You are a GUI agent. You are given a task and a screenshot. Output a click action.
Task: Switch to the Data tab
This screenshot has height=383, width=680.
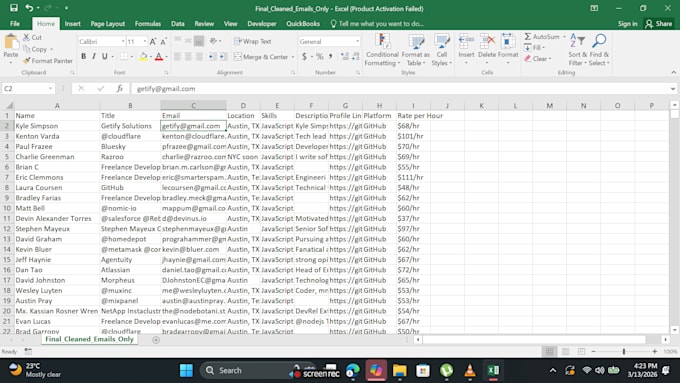(x=178, y=24)
